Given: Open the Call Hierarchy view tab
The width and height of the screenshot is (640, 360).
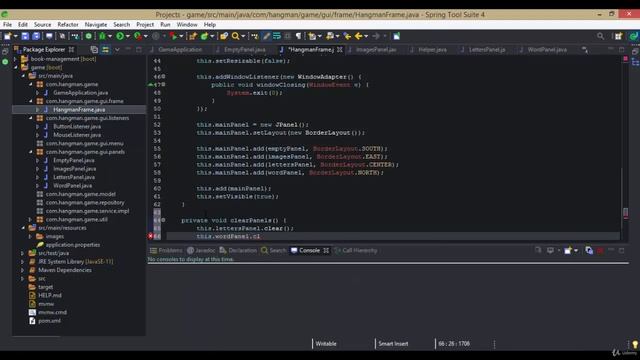Looking at the screenshot, I should 356,250.
